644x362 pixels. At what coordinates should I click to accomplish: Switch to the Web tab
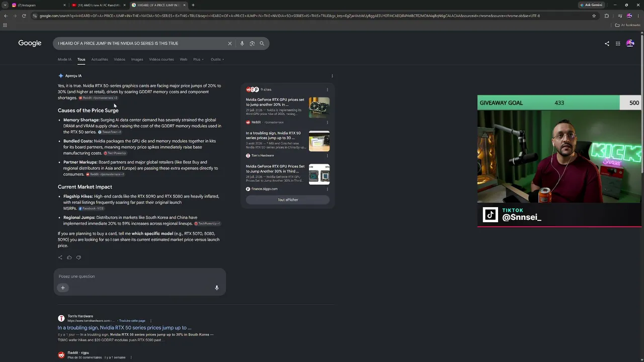pyautogui.click(x=184, y=59)
